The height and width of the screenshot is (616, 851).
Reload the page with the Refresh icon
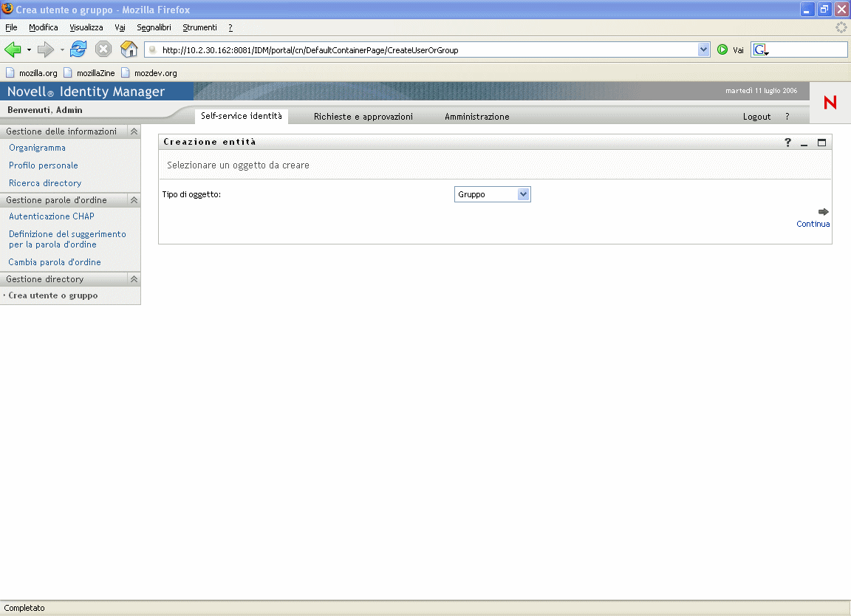[x=78, y=49]
